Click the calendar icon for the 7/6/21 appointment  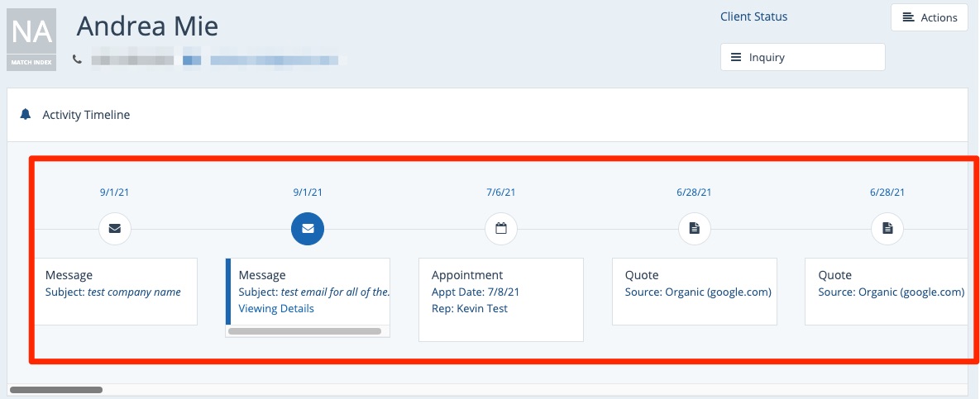500,229
